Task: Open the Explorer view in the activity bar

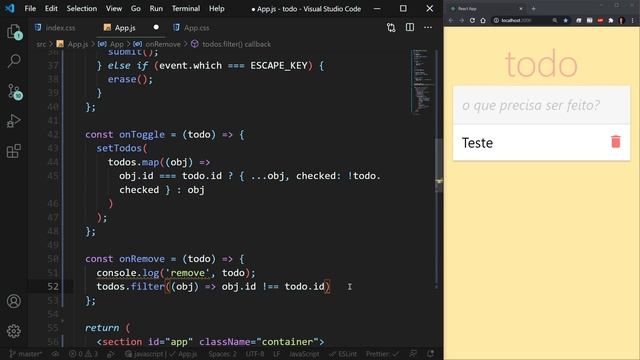Action: coord(14,31)
